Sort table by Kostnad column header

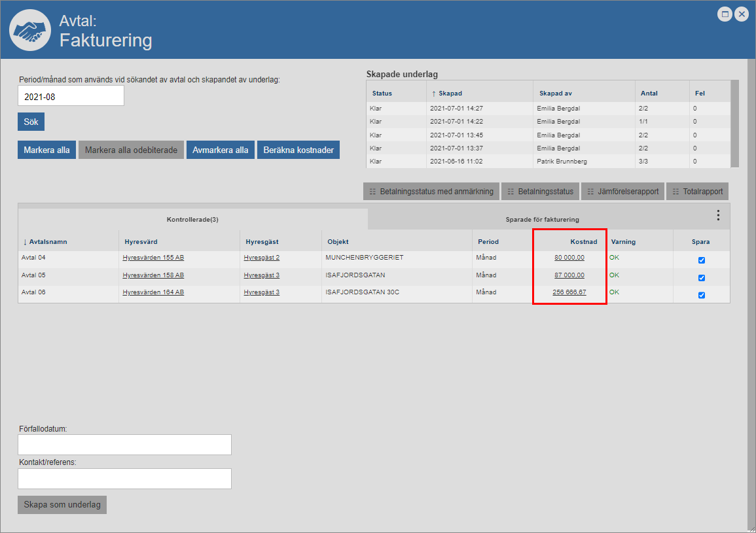pos(583,241)
